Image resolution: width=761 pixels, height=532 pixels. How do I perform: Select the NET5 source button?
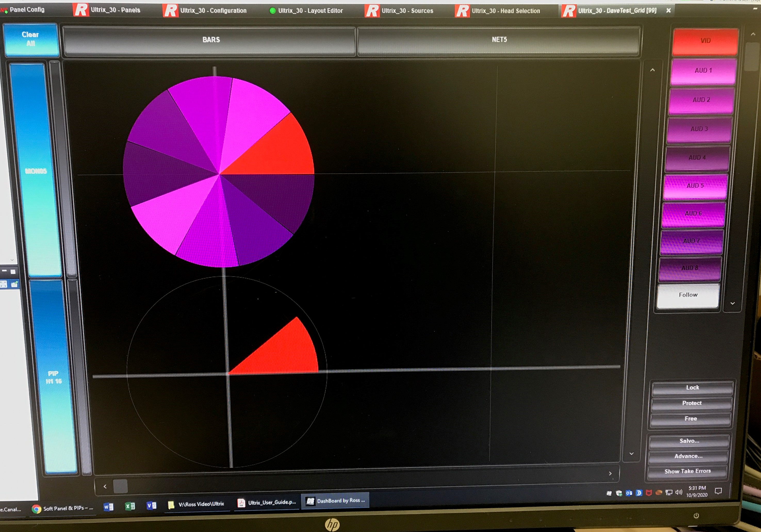(499, 40)
